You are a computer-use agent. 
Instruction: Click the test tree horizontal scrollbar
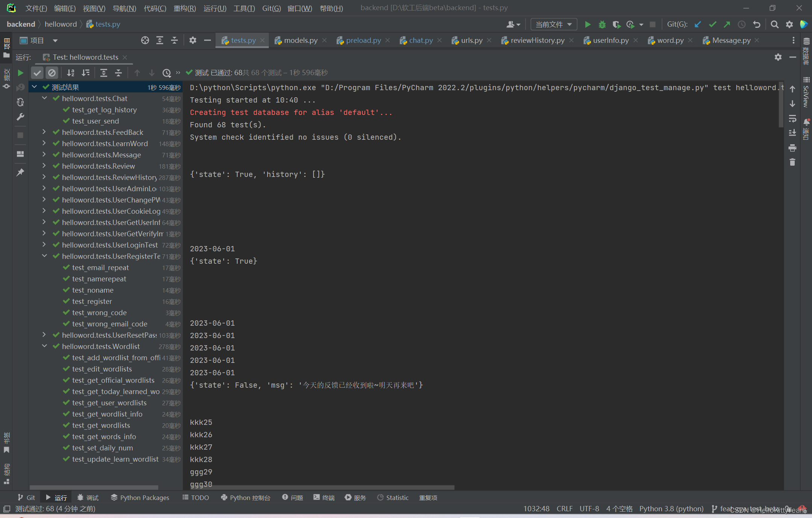tap(94, 488)
